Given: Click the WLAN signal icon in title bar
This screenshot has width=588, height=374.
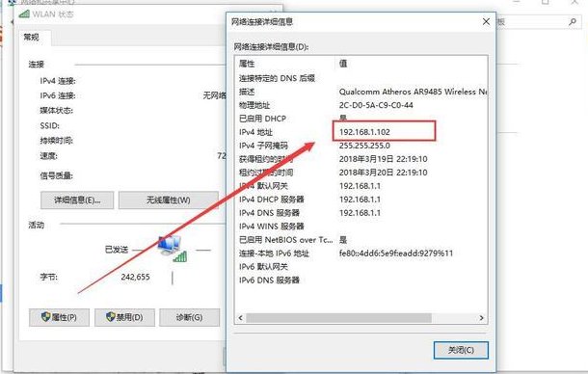Looking at the screenshot, I should tap(24, 14).
